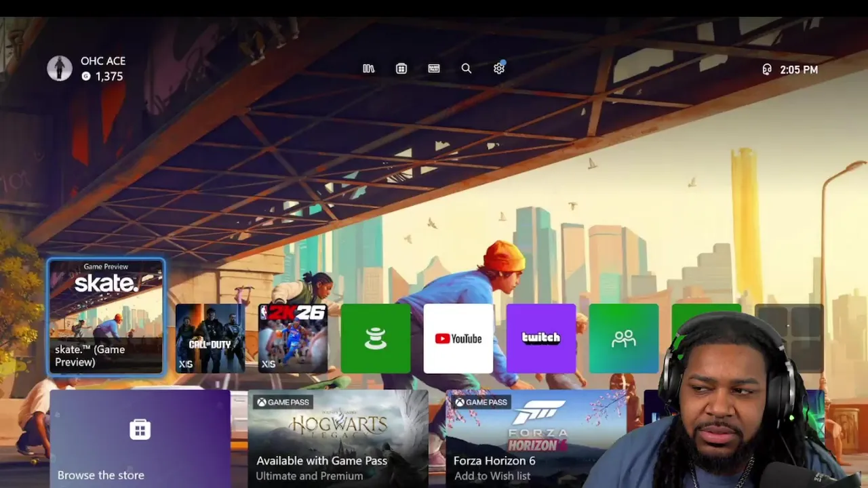Open the Friends & community tile

pyautogui.click(x=624, y=338)
